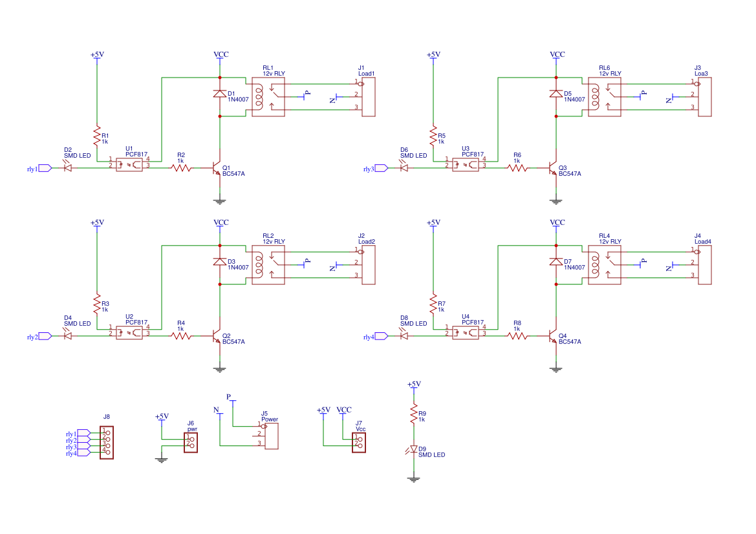Image resolution: width=756 pixels, height=534 pixels.
Task: Click the RL2 12v relay symbol
Action: point(268,265)
